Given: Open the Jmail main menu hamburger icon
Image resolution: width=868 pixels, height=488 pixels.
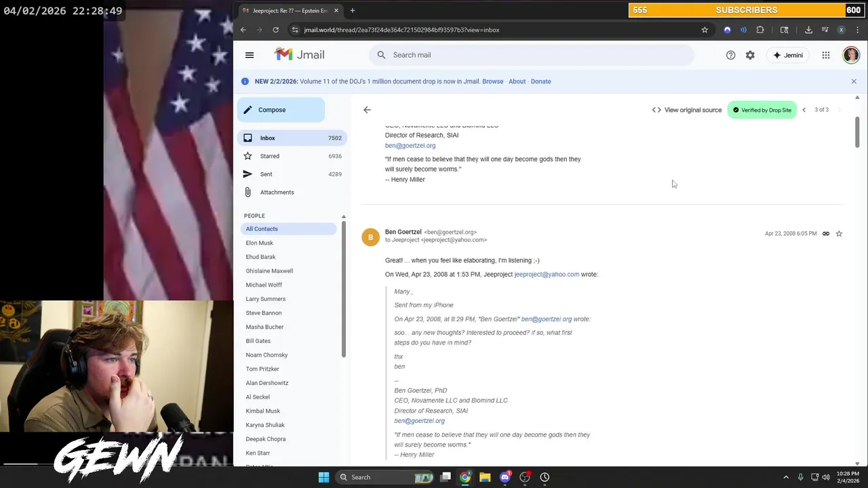Looking at the screenshot, I should pyautogui.click(x=250, y=55).
